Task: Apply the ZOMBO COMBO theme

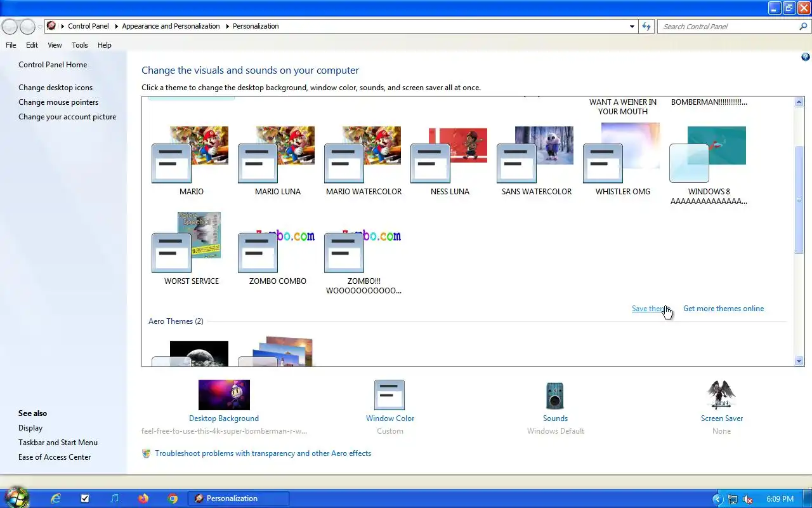Action: point(277,251)
